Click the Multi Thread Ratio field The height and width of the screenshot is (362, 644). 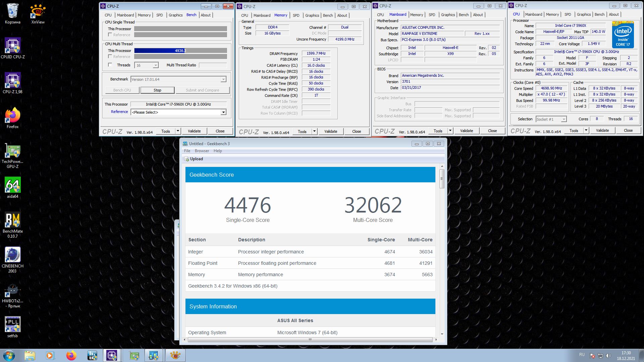[x=213, y=65]
